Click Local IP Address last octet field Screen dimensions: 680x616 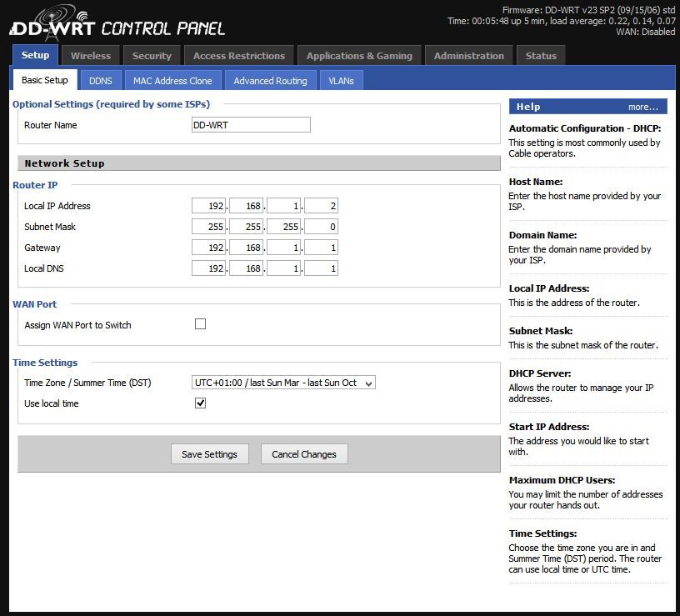click(321, 206)
